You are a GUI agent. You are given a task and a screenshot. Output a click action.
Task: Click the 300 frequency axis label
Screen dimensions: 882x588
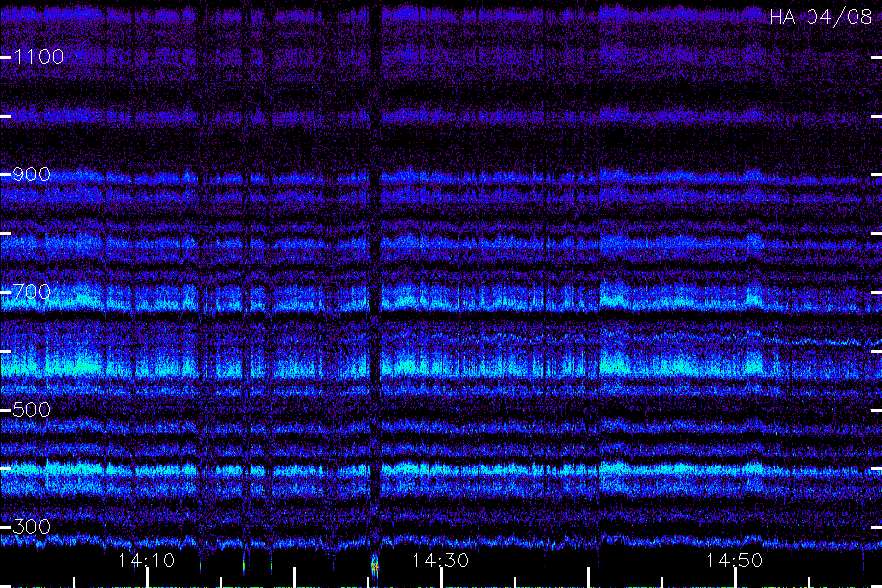pos(31,526)
